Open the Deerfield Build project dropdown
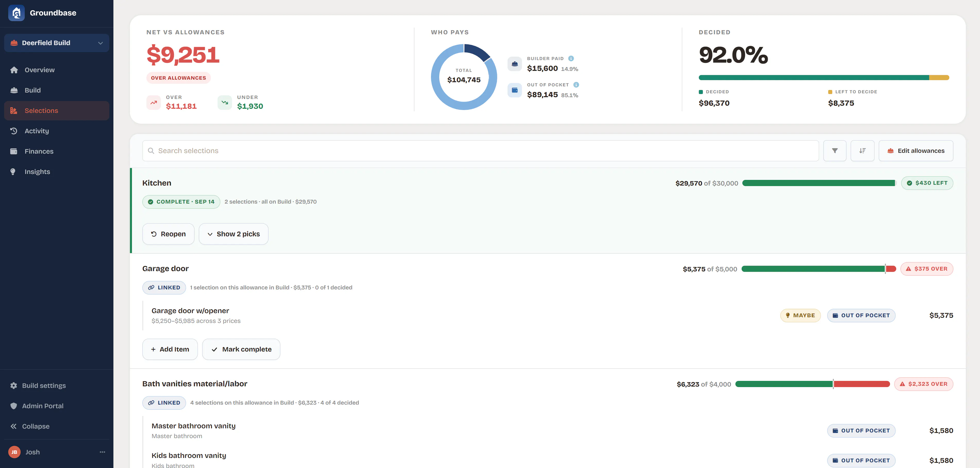 [57, 43]
